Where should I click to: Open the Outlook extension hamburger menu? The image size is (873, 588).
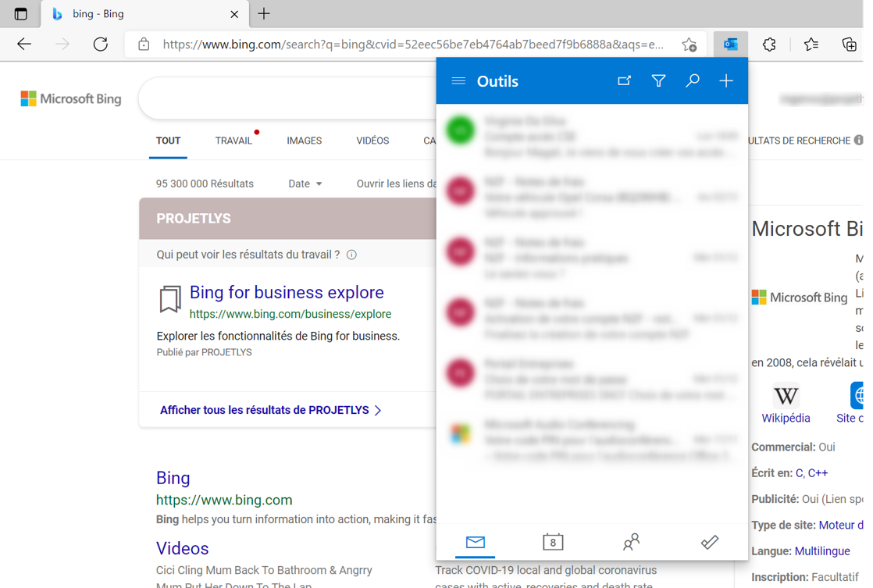(458, 81)
